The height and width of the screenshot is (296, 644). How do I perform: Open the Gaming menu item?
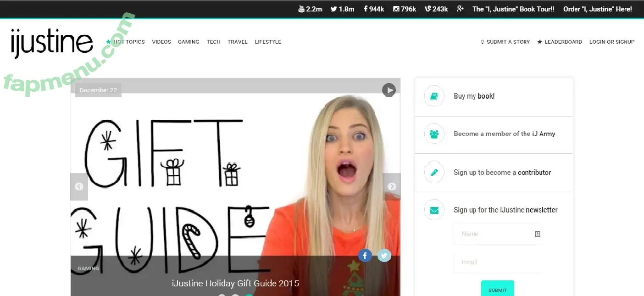189,42
